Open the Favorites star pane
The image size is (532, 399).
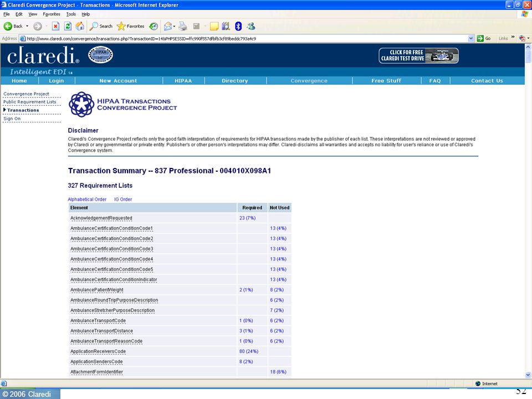coord(131,26)
